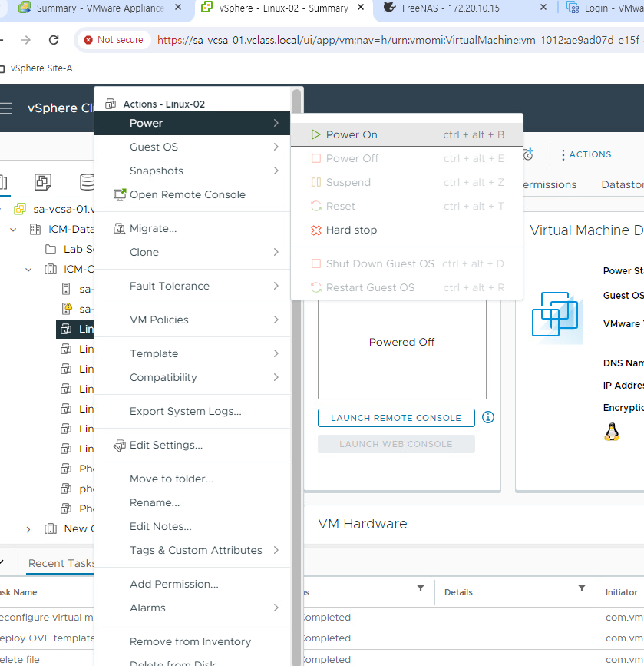644x666 pixels.
Task: Close the vSphere Linux-02 browser tab
Action: coord(361,7)
